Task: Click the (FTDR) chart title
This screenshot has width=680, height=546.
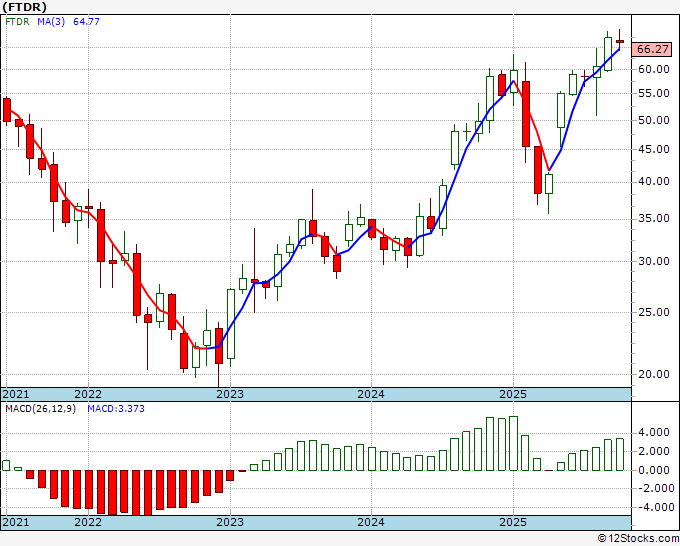Action: click(x=24, y=7)
